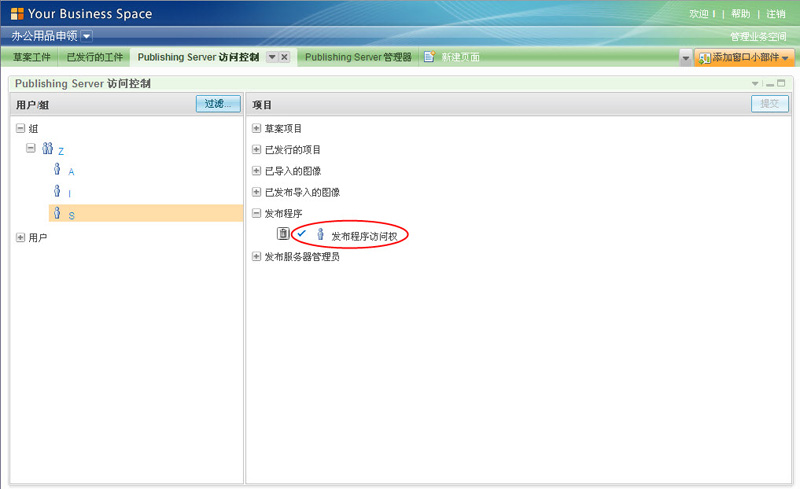Click the 用户 label in tree
This screenshot has width=800, height=489.
(x=38, y=237)
